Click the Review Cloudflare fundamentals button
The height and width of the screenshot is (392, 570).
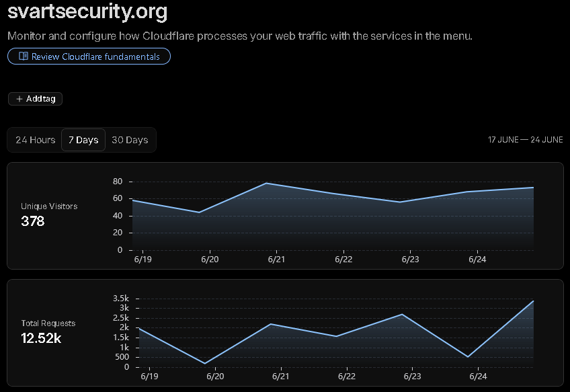pyautogui.click(x=89, y=56)
